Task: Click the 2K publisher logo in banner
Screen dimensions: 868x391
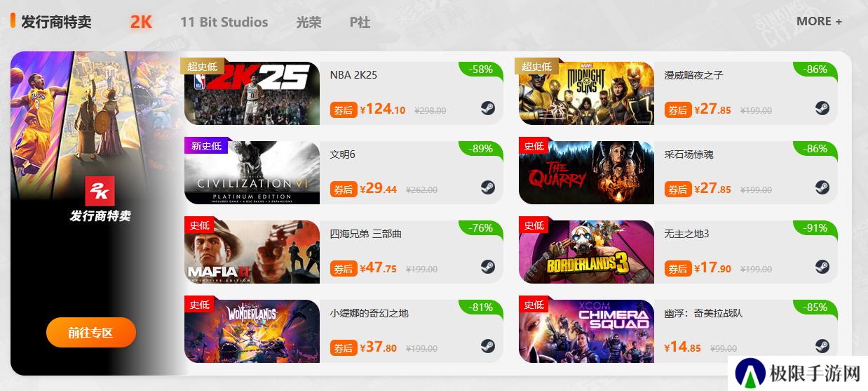Action: pyautogui.click(x=100, y=191)
